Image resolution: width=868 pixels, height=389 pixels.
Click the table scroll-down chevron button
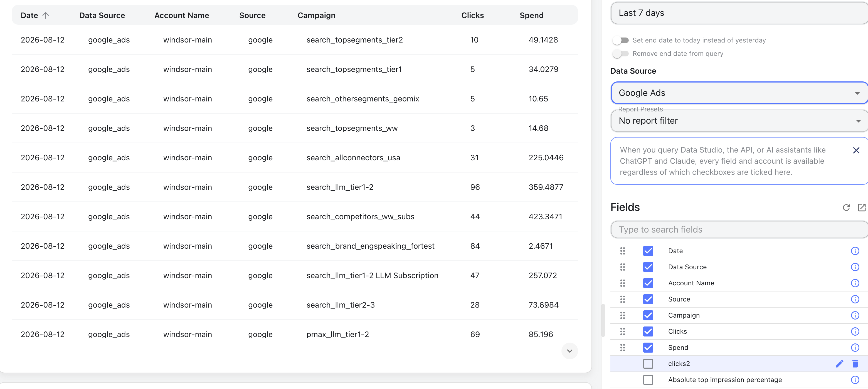click(x=569, y=351)
